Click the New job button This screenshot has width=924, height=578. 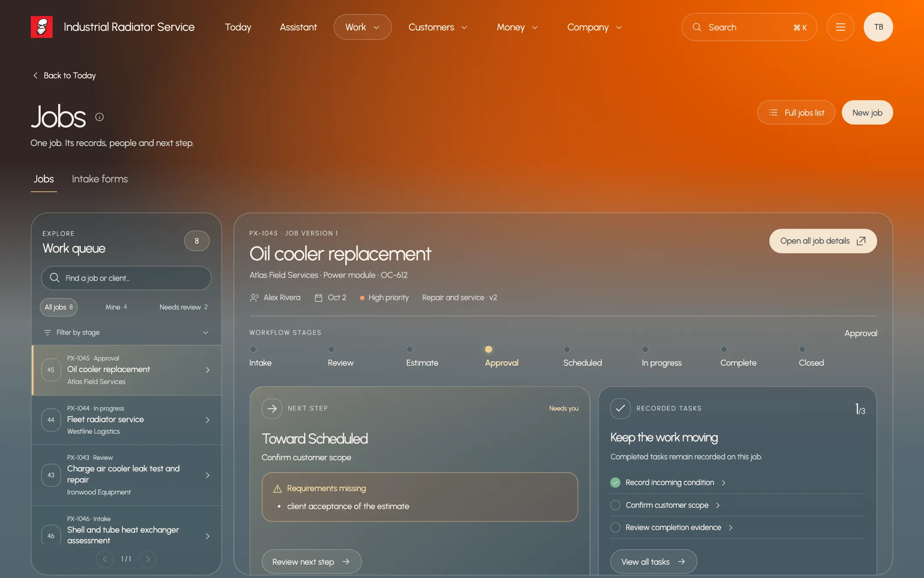point(867,113)
